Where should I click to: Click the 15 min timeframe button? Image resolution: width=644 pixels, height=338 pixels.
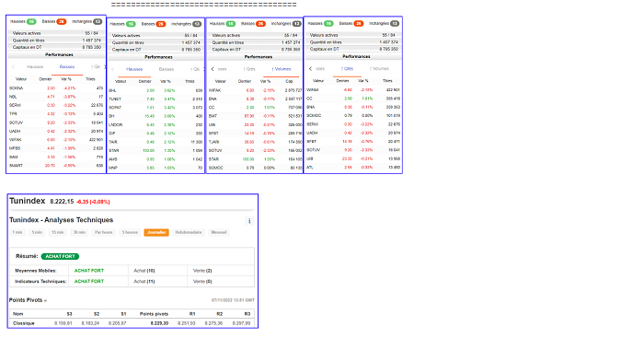coord(57,232)
